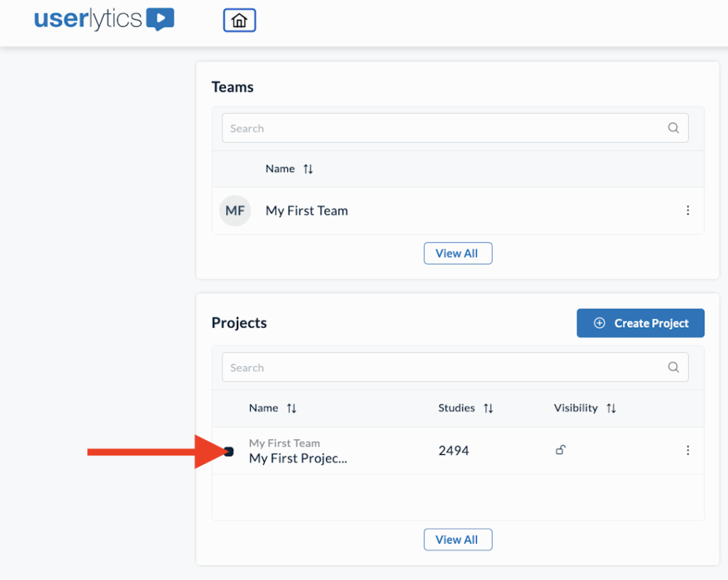Select the Projects section heading

pyautogui.click(x=239, y=322)
